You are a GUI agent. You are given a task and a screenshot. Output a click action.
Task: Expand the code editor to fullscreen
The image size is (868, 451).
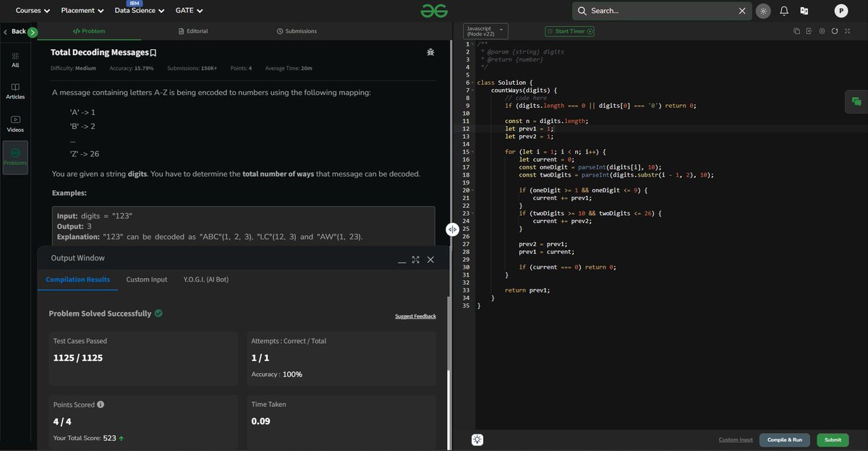(x=848, y=31)
